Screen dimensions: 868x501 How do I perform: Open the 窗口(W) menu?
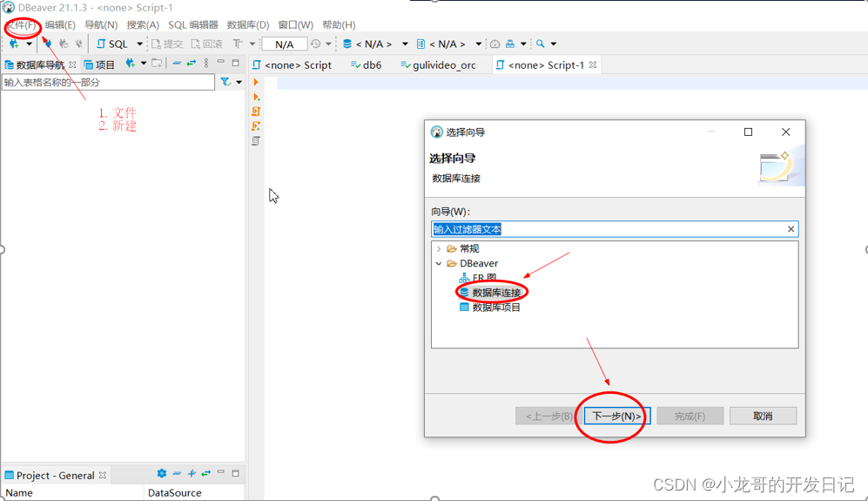[296, 25]
